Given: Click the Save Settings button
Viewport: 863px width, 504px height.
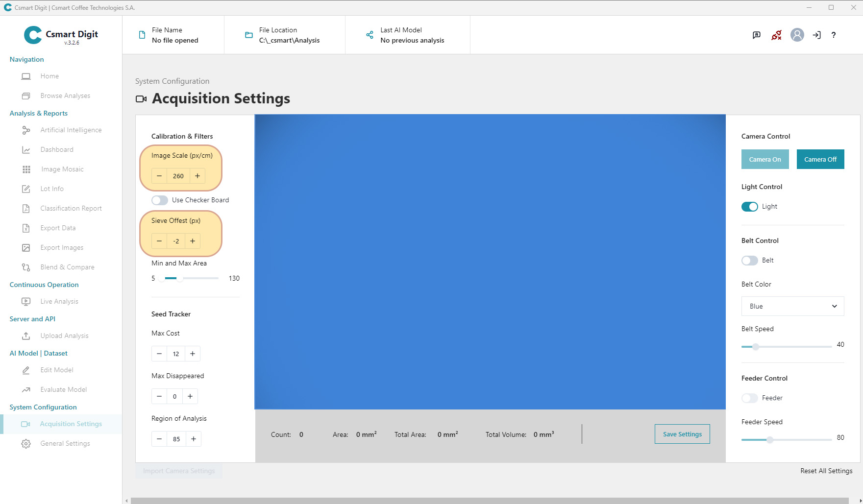Looking at the screenshot, I should tap(682, 434).
